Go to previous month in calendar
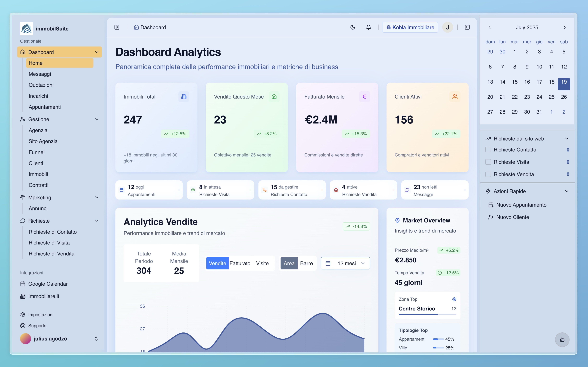Viewport: 588px width, 367px height. tap(490, 27)
